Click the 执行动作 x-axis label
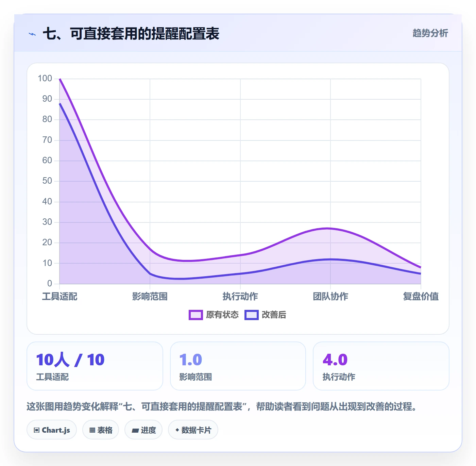476x466 pixels. tap(240, 296)
